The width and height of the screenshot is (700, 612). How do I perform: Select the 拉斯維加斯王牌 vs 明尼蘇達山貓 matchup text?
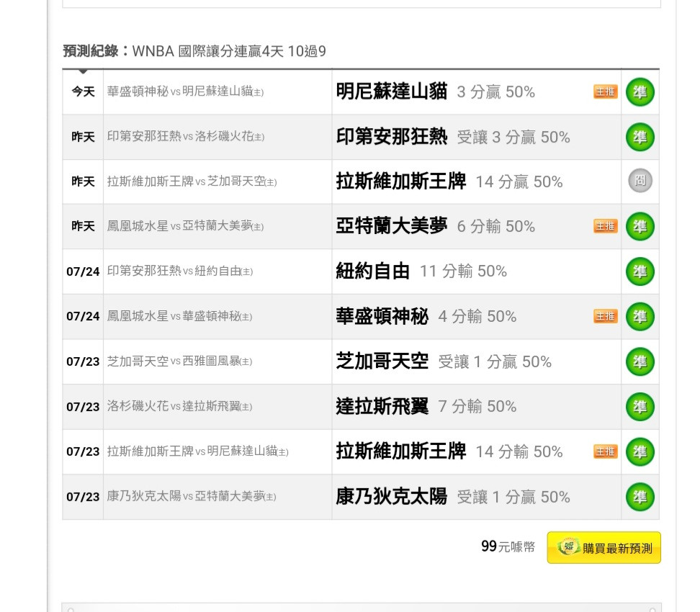click(x=198, y=451)
